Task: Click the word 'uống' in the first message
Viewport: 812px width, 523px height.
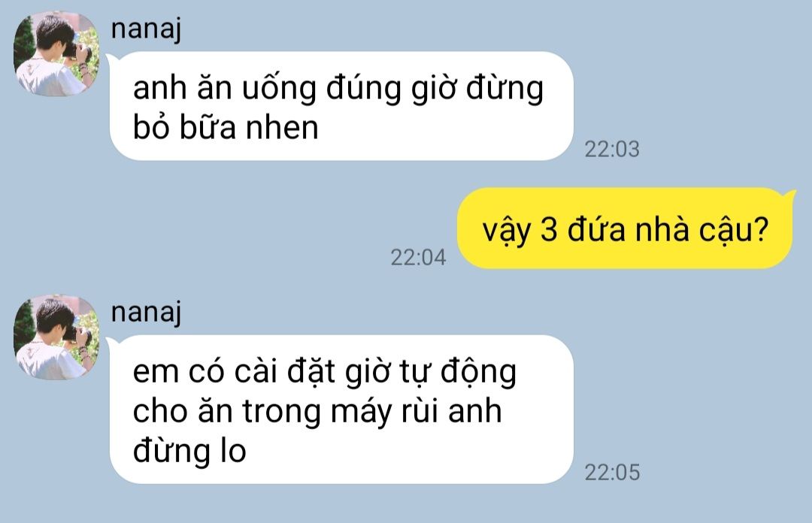Action: click(279, 89)
